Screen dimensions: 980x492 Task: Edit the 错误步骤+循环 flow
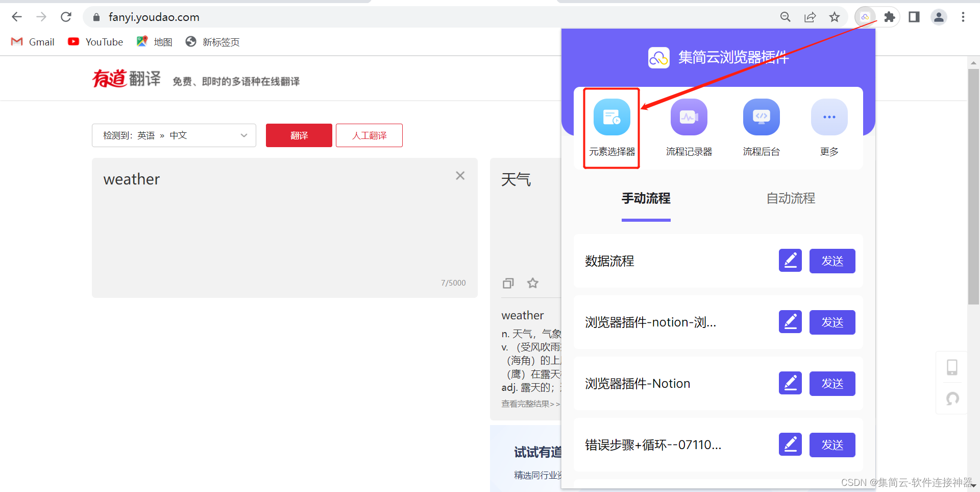point(790,444)
